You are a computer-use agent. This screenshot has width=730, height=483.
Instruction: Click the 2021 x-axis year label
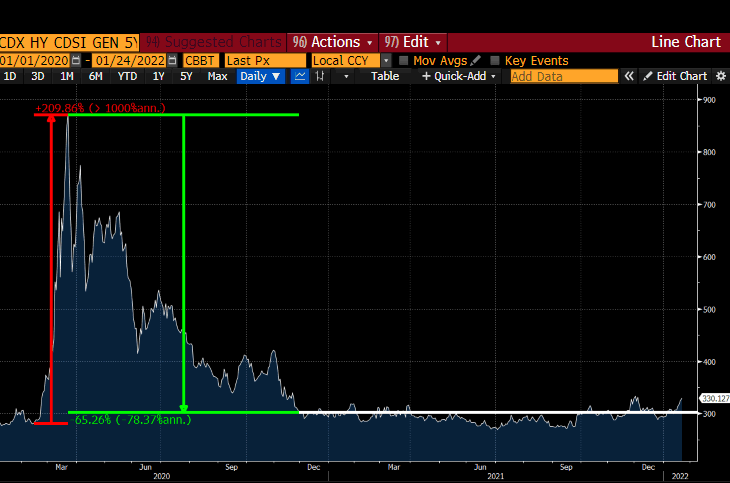tap(495, 476)
